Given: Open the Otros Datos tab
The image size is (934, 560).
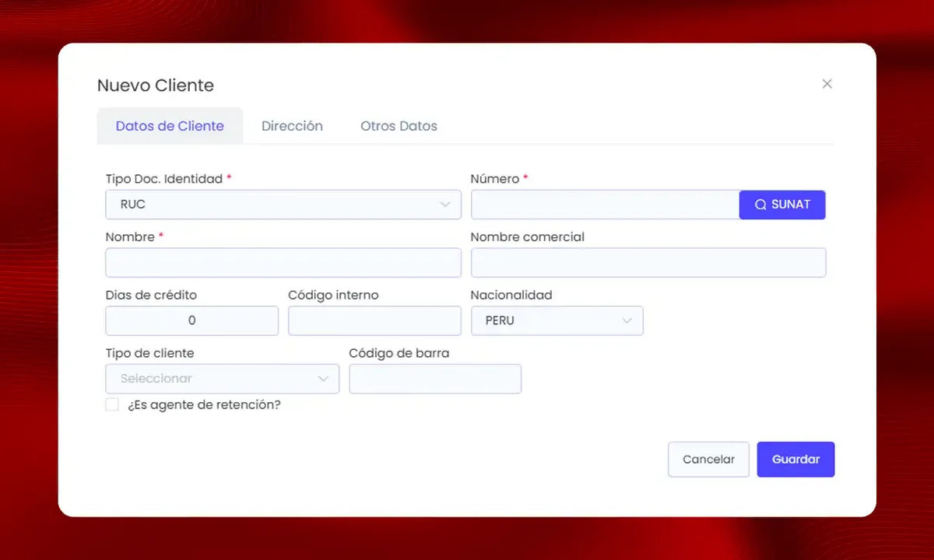Looking at the screenshot, I should click(x=399, y=126).
